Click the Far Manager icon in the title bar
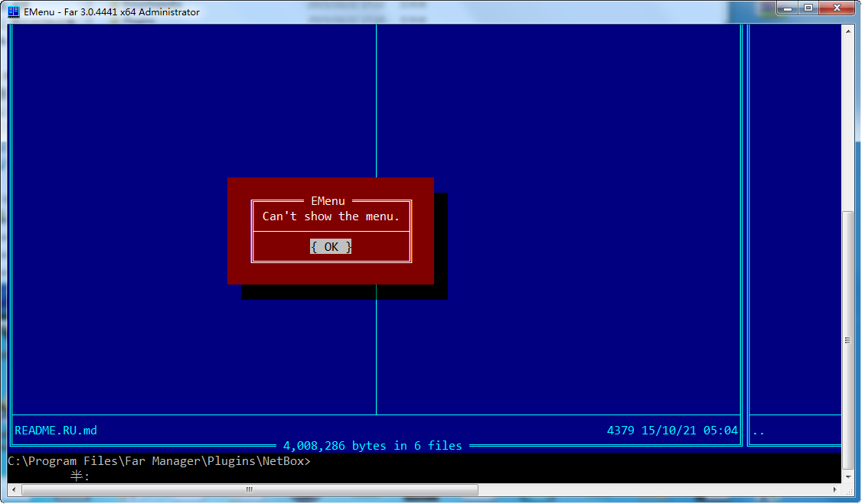The image size is (862, 504). (13, 11)
